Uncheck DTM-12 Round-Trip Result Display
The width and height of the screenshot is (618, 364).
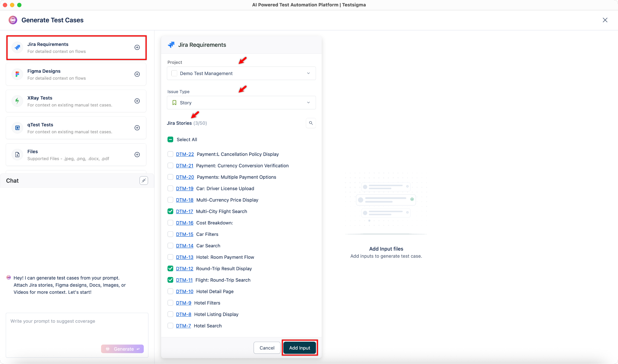pyautogui.click(x=170, y=269)
